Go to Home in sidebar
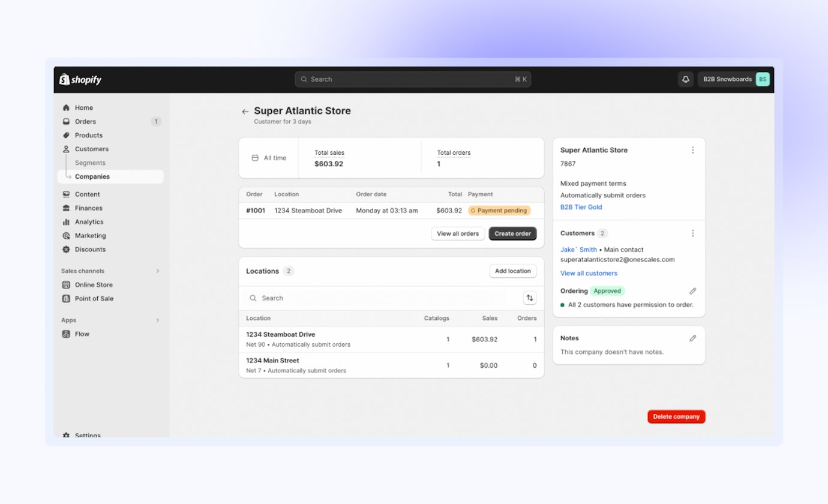828x504 pixels. pos(84,108)
